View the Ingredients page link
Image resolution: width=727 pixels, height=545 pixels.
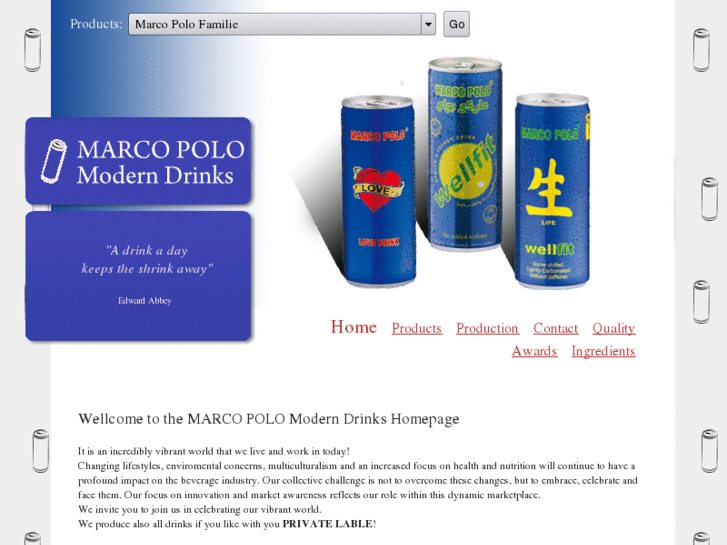click(603, 351)
